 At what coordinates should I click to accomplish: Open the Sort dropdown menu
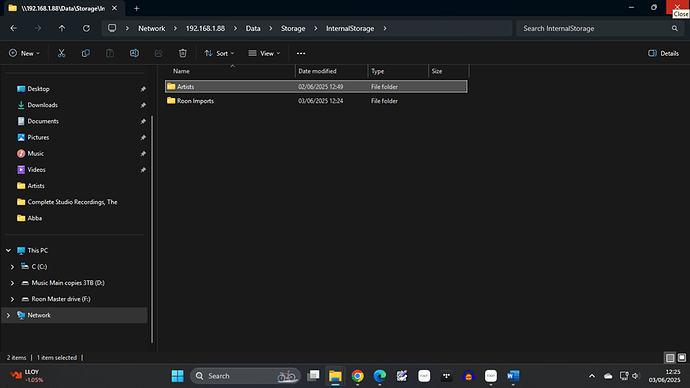[x=219, y=53]
